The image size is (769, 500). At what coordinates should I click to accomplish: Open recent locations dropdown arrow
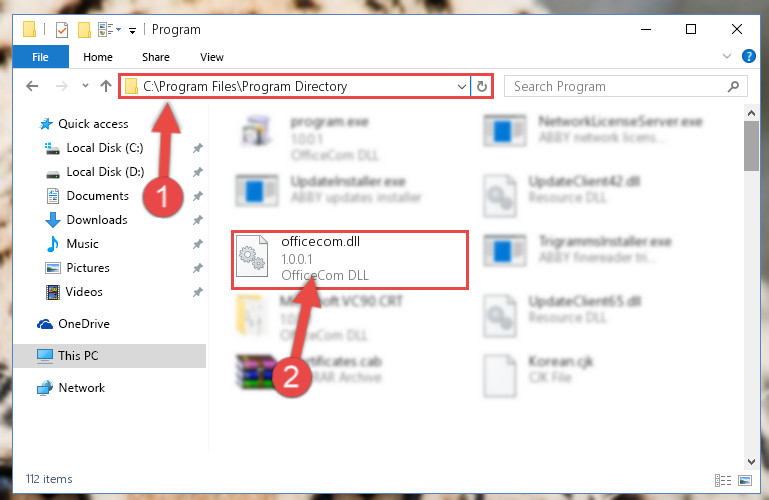click(85, 86)
